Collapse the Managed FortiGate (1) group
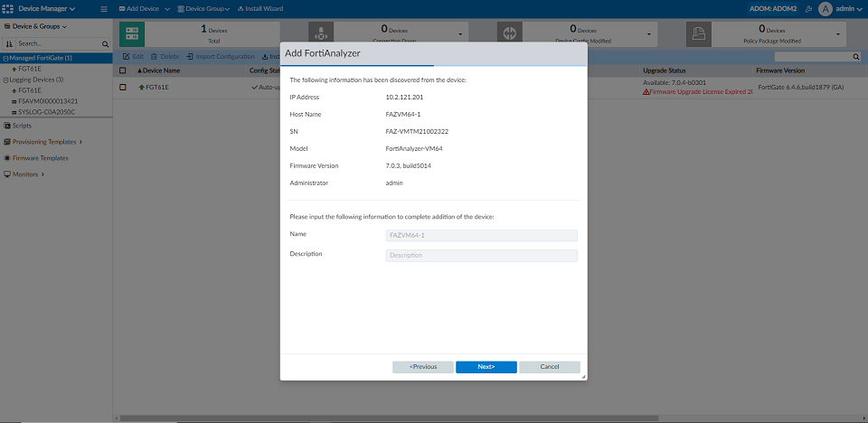The image size is (868, 423). coord(5,58)
